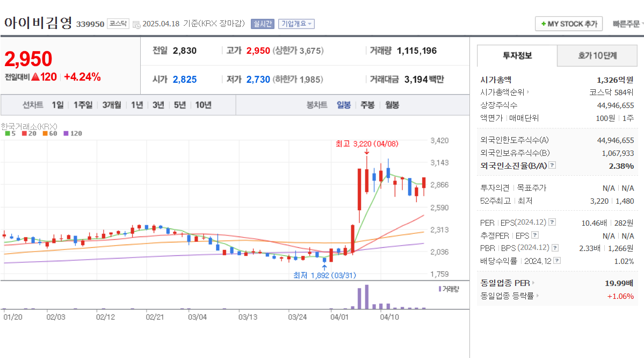Image resolution: width=644 pixels, height=358 pixels.
Task: Click the orange 60-day moving average swatch
Action: (45, 134)
